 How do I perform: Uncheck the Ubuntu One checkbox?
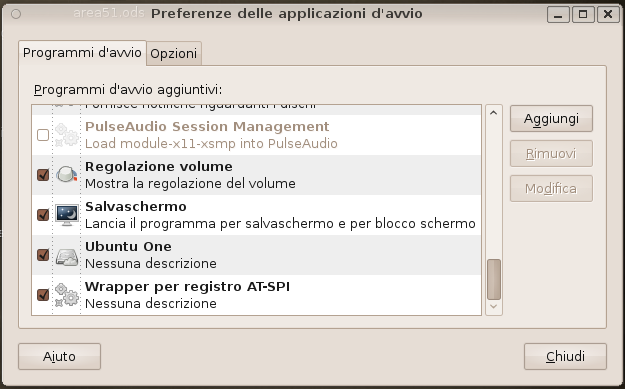43,255
